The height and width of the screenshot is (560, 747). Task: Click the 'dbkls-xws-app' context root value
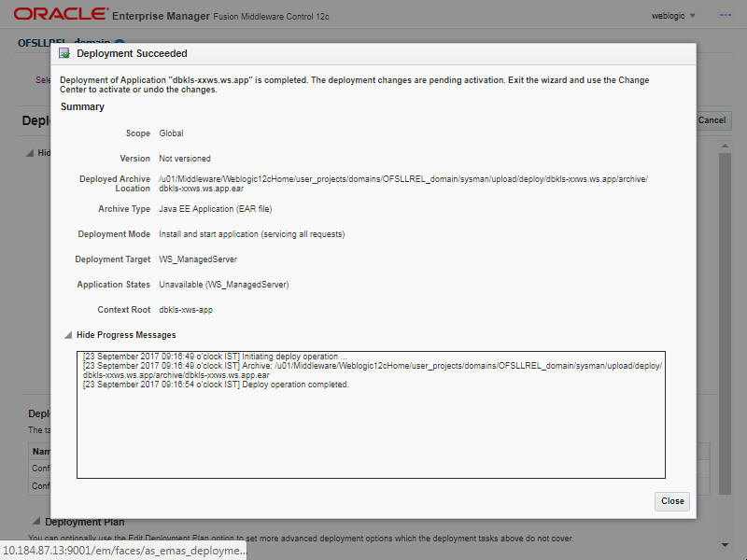(x=186, y=310)
